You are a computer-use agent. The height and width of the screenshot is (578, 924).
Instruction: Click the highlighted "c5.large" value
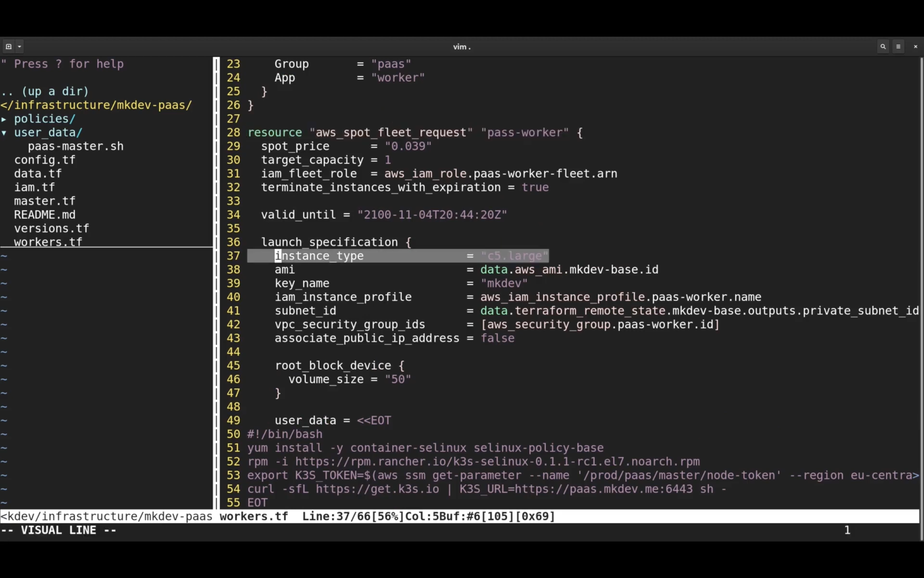click(x=514, y=256)
